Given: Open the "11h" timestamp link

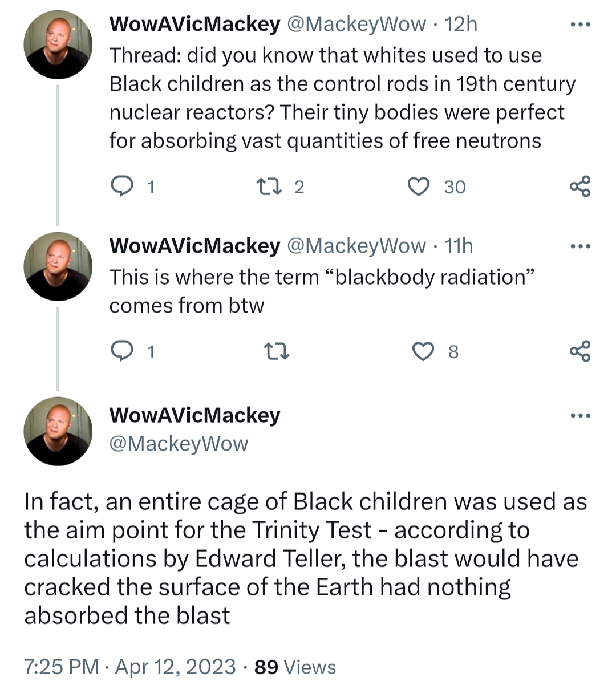Looking at the screenshot, I should 459,246.
